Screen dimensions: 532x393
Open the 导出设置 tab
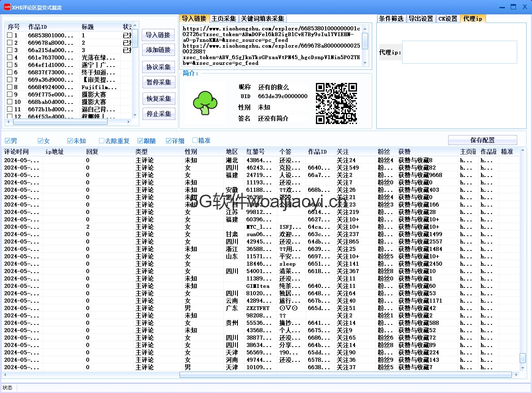pyautogui.click(x=421, y=18)
